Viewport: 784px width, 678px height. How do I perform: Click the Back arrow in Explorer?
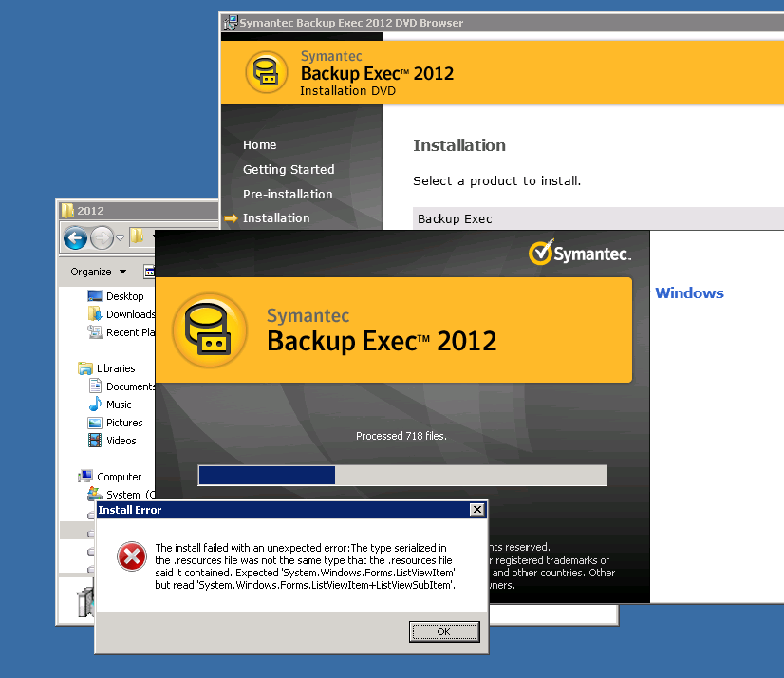[76, 237]
